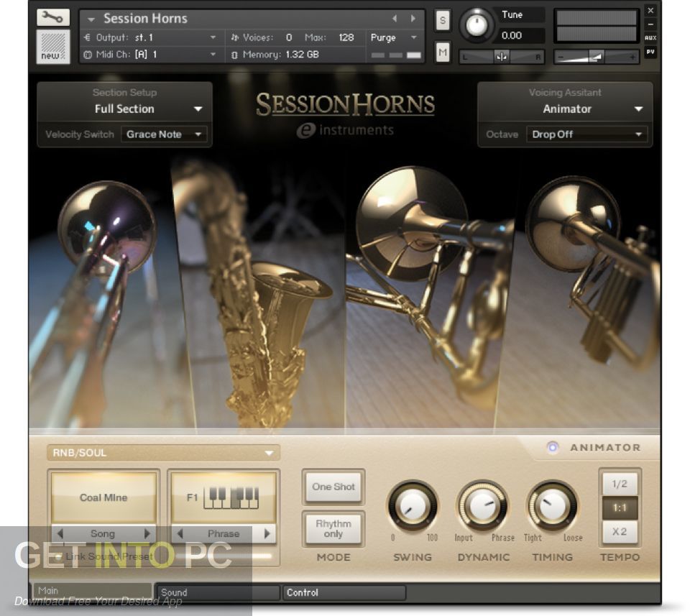
Task: Minimize the instrument header with the dash button
Action: pyautogui.click(x=650, y=24)
